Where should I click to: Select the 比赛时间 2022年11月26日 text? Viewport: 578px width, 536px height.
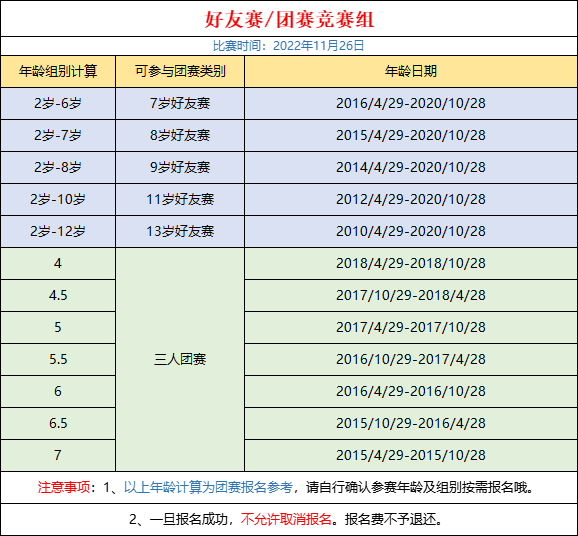tap(289, 46)
